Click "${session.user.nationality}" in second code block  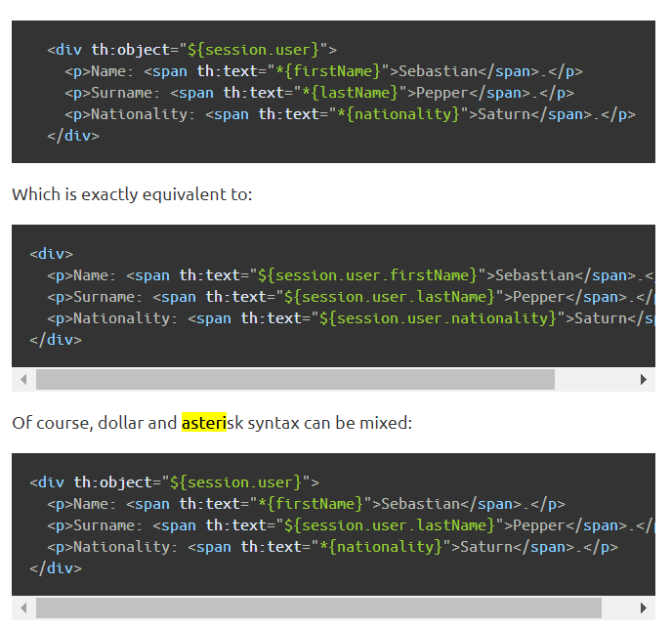tap(438, 318)
